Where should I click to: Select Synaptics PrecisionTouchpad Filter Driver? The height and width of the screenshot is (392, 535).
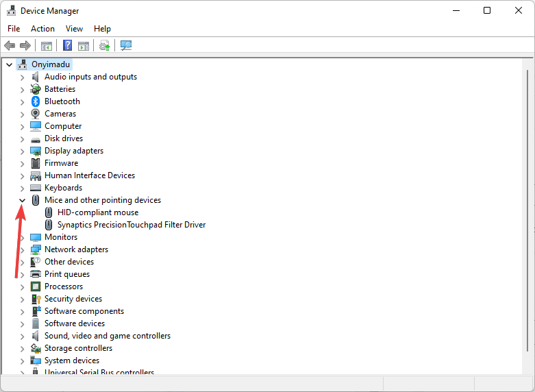tap(131, 225)
